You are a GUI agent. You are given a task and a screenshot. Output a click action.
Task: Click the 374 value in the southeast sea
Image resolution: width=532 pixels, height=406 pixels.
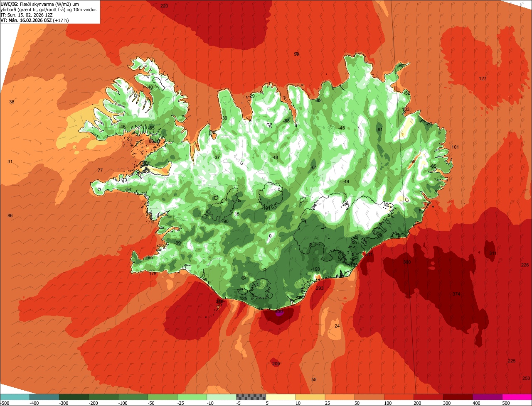click(x=456, y=294)
